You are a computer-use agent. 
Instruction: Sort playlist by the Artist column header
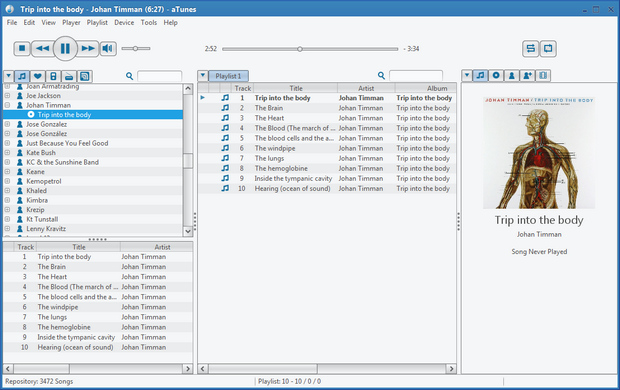[x=366, y=88]
